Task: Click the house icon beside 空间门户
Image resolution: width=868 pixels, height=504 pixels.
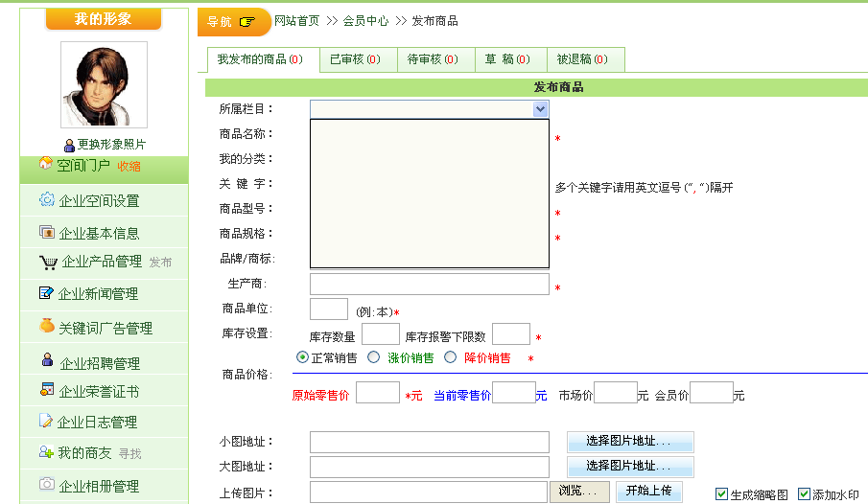Action: 45,163
